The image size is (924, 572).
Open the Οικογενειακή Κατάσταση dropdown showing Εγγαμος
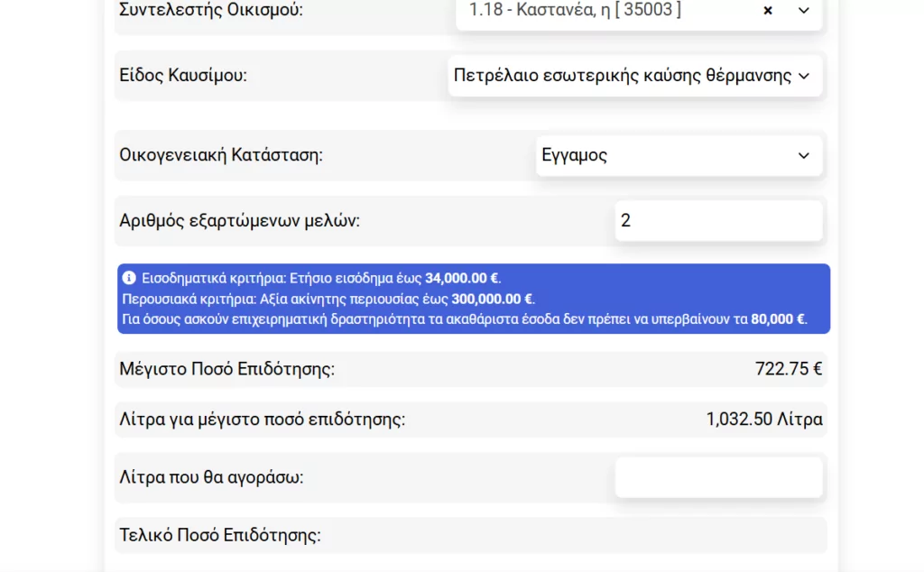(668, 155)
